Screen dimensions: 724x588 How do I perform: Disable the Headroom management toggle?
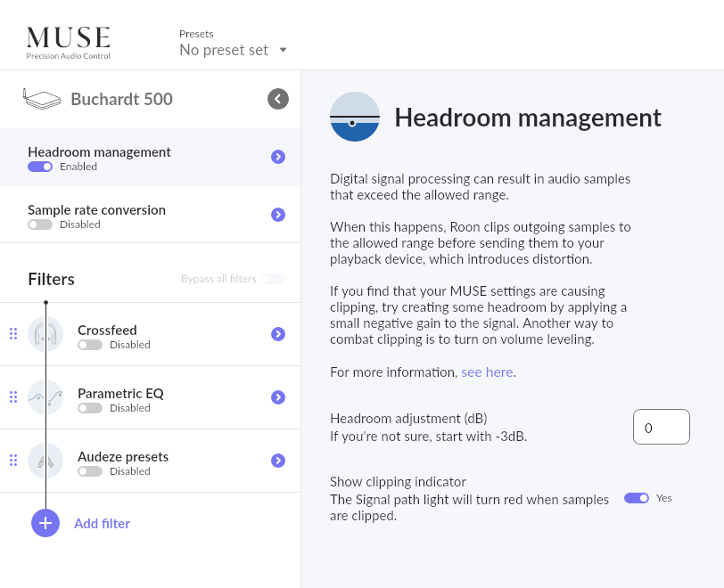40,167
